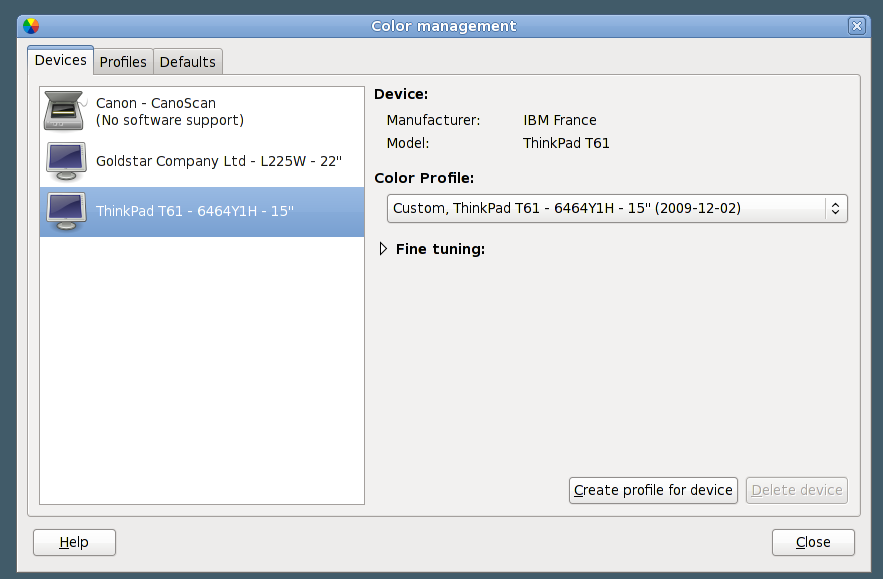Viewport: 883px width, 579px height.
Task: Switch to the Devices tab
Action: tap(61, 60)
